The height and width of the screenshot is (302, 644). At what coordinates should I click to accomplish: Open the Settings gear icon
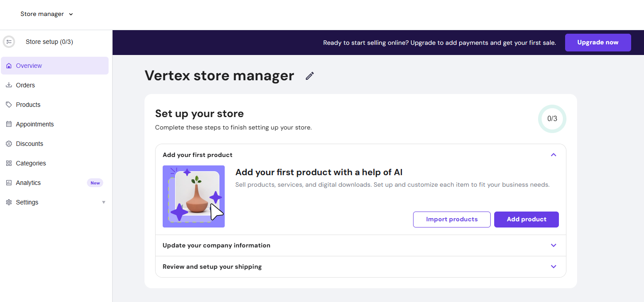[9, 202]
